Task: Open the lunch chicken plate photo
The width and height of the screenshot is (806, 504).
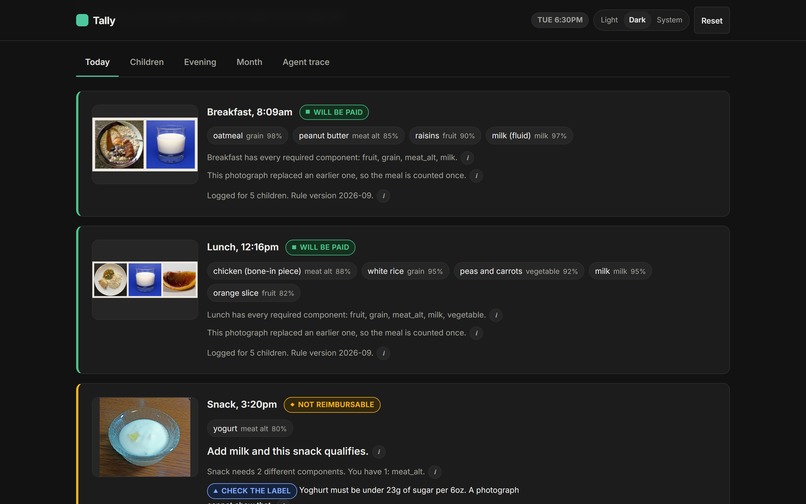Action: coord(110,280)
